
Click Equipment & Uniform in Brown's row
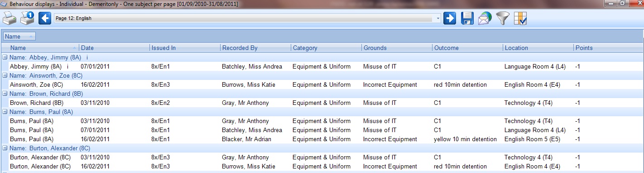[322, 103]
